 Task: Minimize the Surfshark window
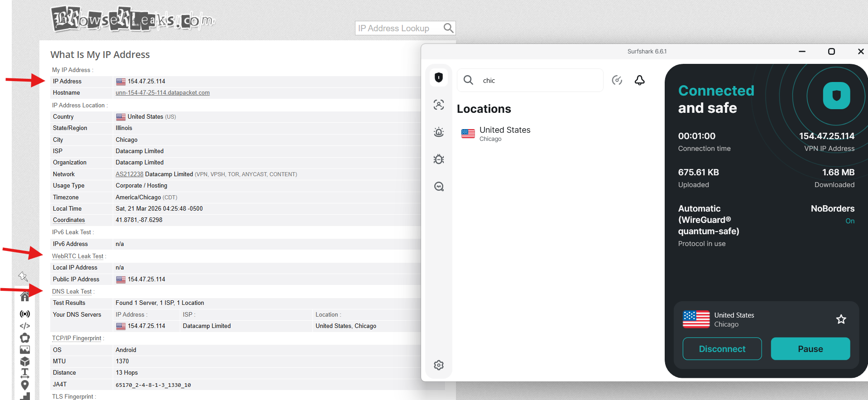pyautogui.click(x=802, y=52)
